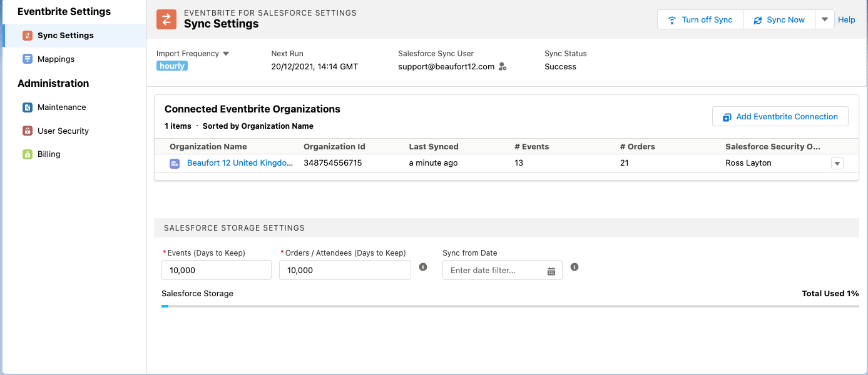Click the orange Sync Settings header icon
868x375 pixels.
pos(166,19)
